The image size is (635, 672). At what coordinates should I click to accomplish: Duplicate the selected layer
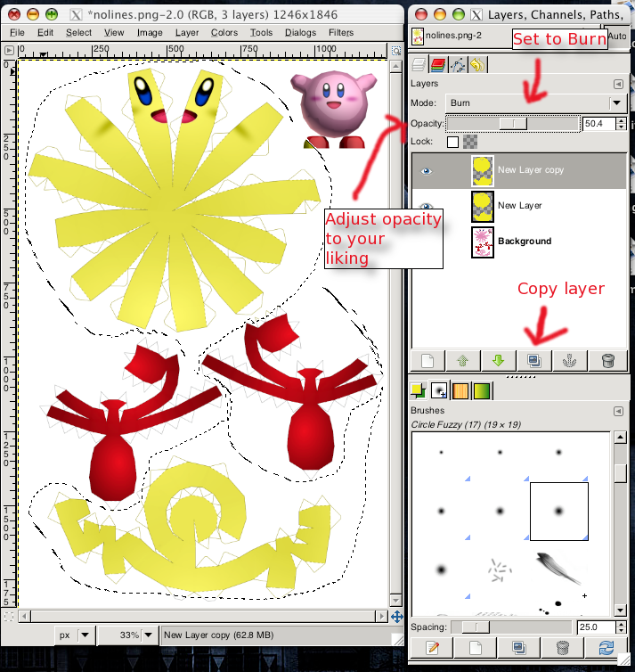[534, 361]
